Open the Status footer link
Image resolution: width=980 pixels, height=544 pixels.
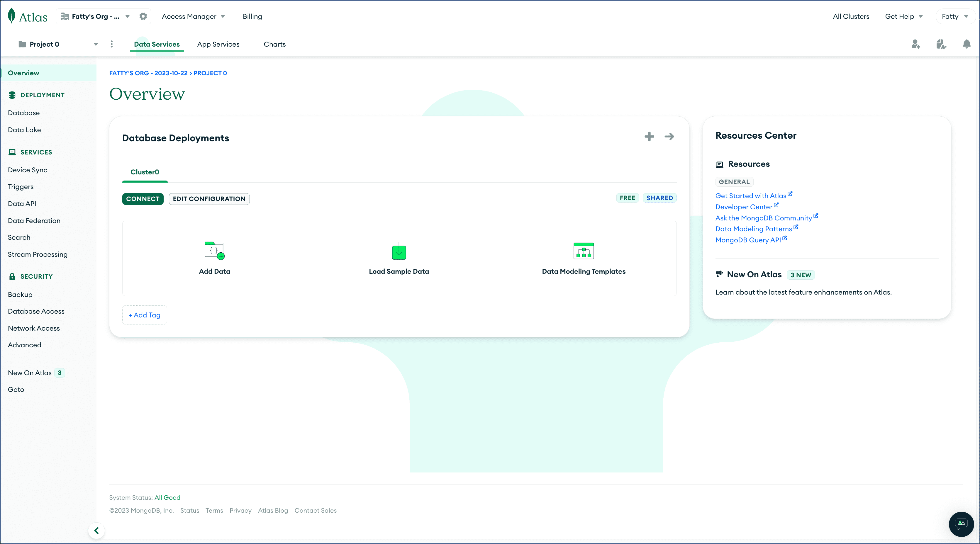(190, 511)
